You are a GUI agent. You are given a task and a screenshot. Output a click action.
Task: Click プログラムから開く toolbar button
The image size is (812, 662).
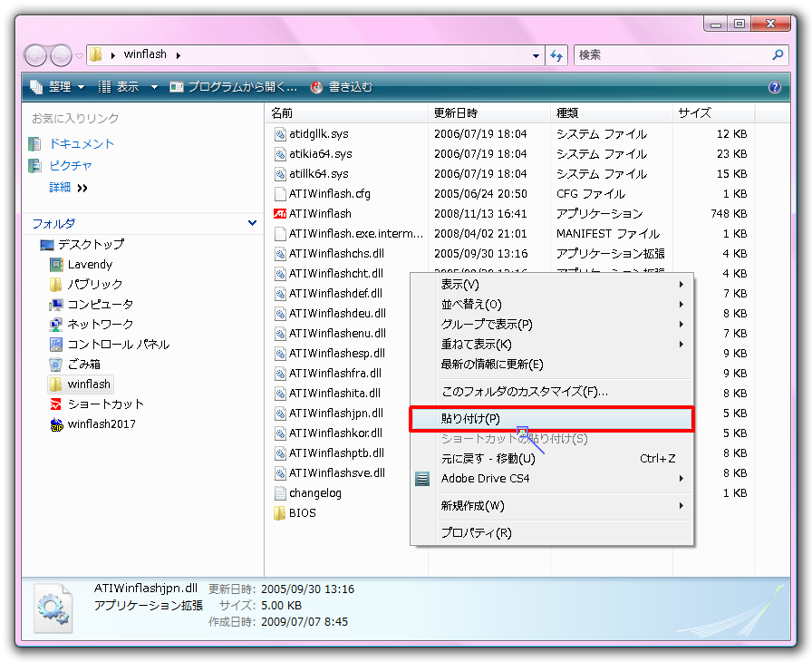(234, 87)
